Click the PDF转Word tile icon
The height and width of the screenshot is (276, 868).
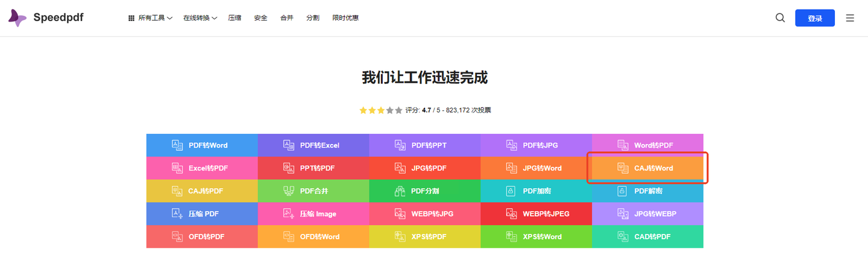pyautogui.click(x=177, y=145)
